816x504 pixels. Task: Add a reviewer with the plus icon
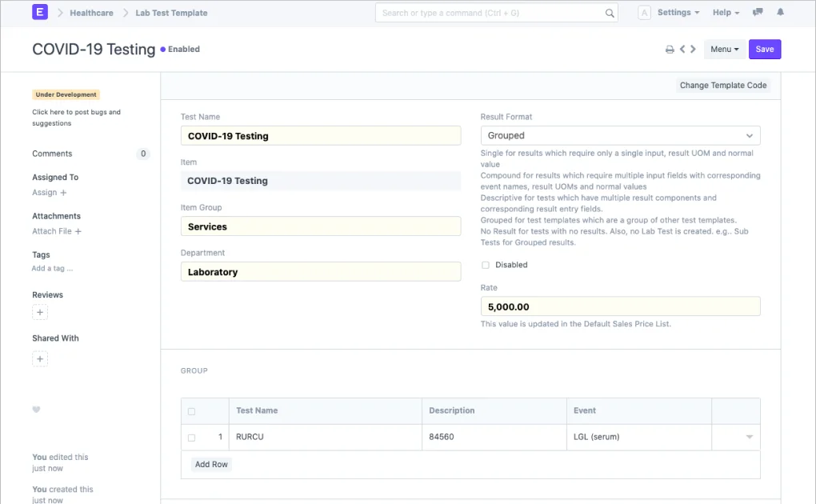pyautogui.click(x=39, y=312)
